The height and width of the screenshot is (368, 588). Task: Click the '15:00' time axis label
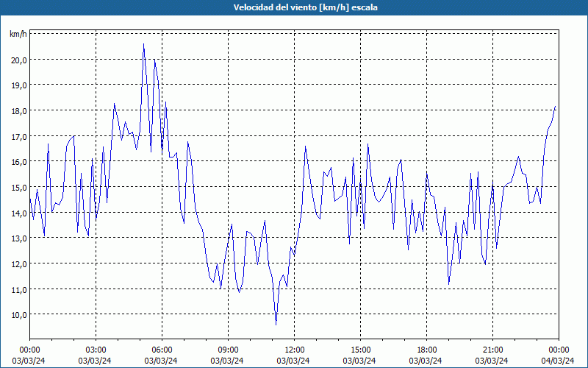coord(360,350)
